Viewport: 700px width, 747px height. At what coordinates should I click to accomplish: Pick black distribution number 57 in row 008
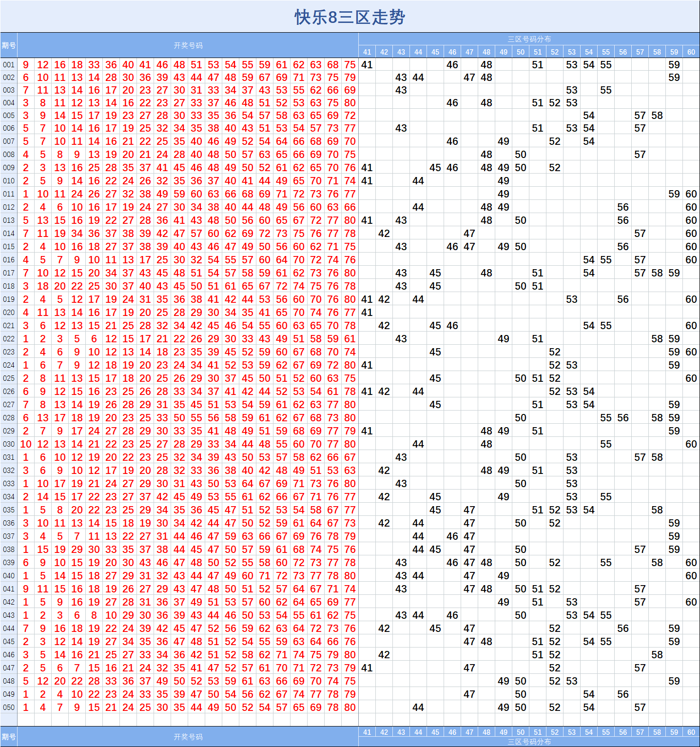point(640,155)
